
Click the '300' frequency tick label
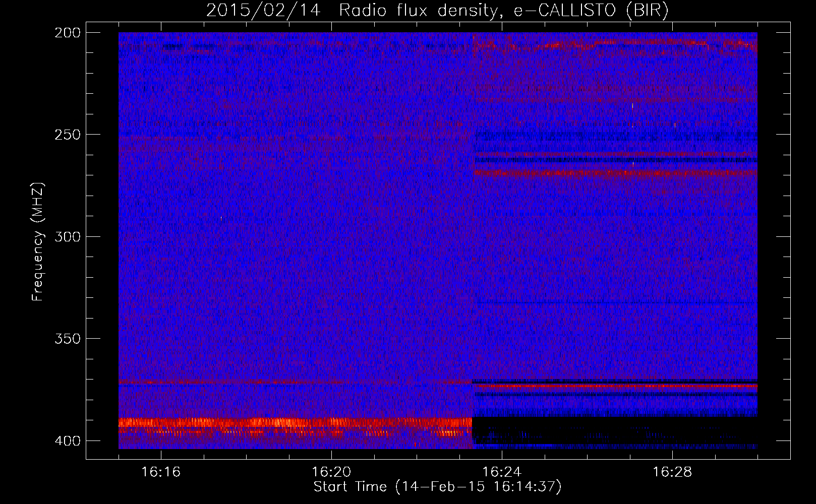click(x=67, y=236)
